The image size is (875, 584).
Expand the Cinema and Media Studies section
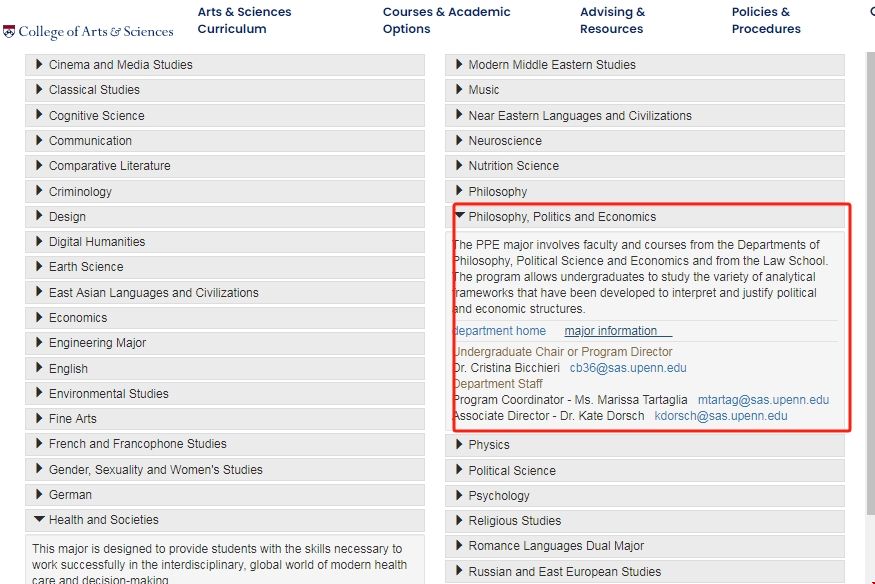(120, 65)
